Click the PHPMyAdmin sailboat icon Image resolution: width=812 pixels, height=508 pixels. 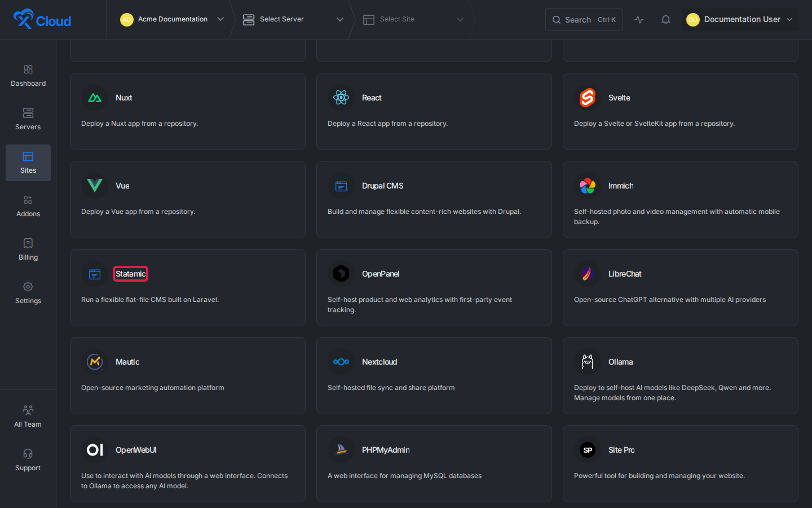point(341,450)
